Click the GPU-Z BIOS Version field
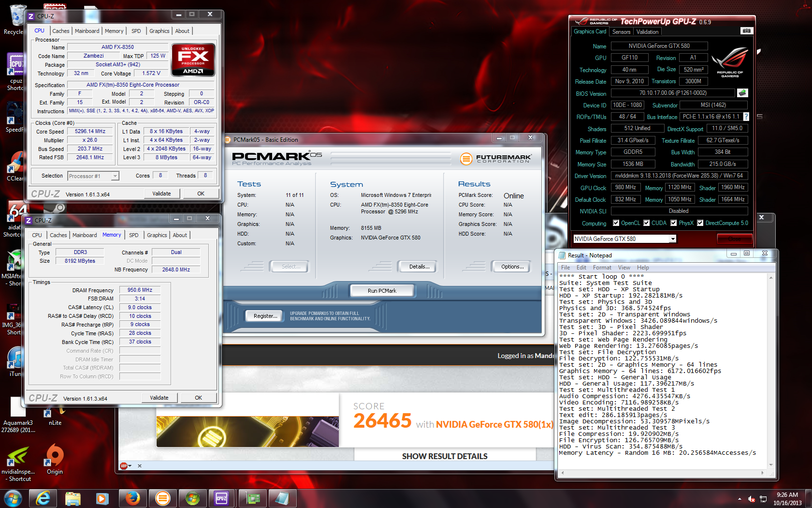Screen dimensions: 812x508 click(x=673, y=93)
